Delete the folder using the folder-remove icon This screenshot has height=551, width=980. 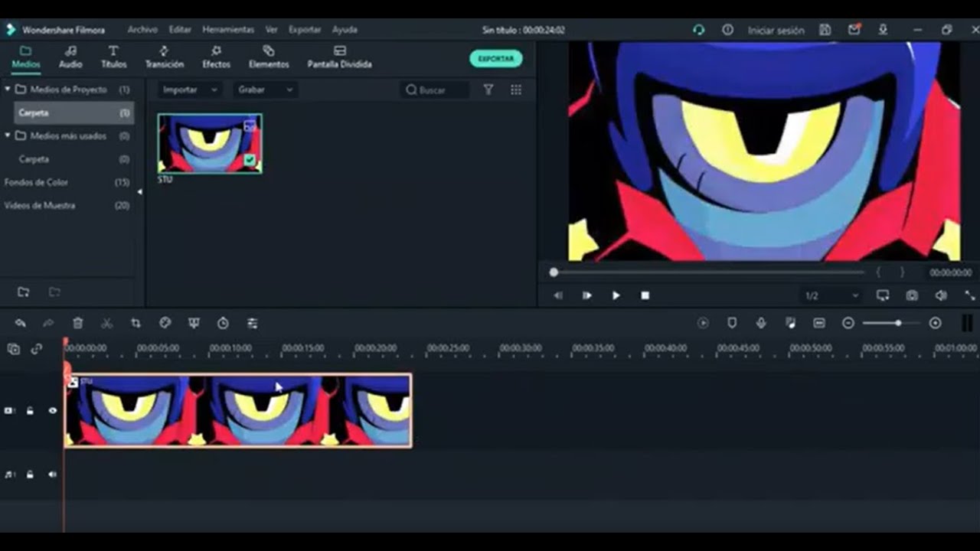click(x=54, y=292)
